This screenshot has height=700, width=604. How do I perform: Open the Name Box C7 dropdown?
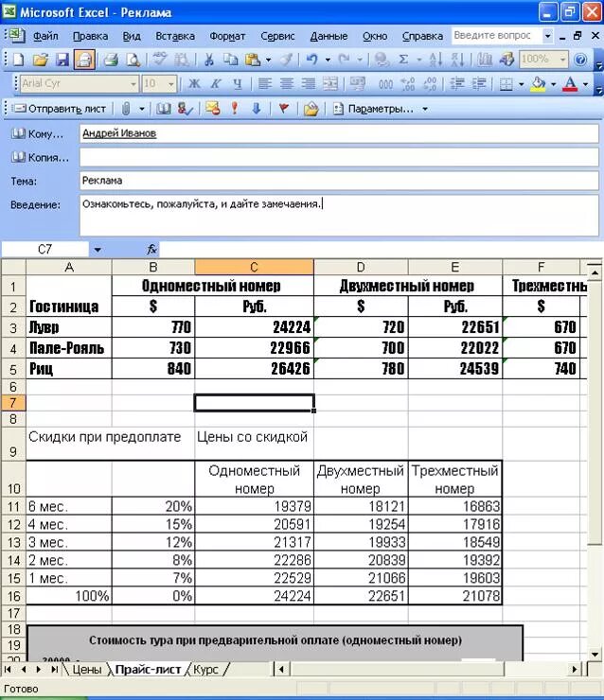tap(98, 250)
